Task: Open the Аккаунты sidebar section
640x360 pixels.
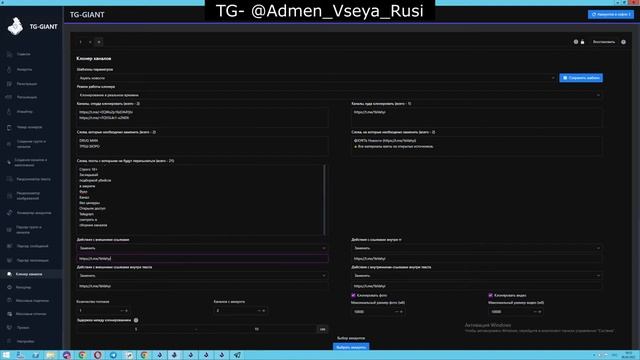Action: [x=24, y=69]
